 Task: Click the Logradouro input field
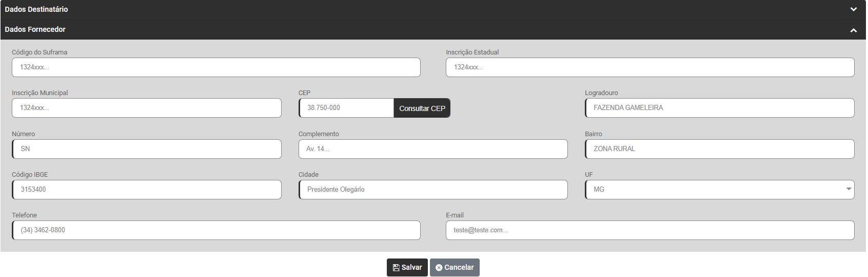pos(719,108)
